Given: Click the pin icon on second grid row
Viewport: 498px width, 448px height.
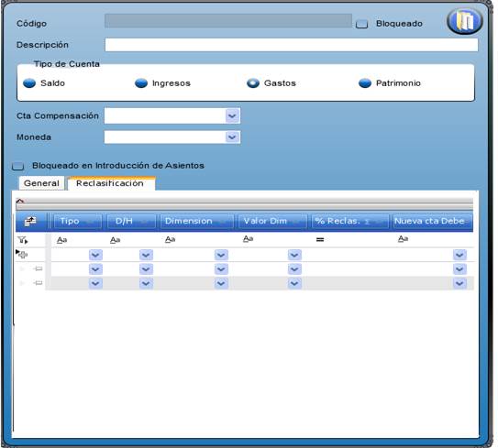Looking at the screenshot, I should (x=38, y=282).
